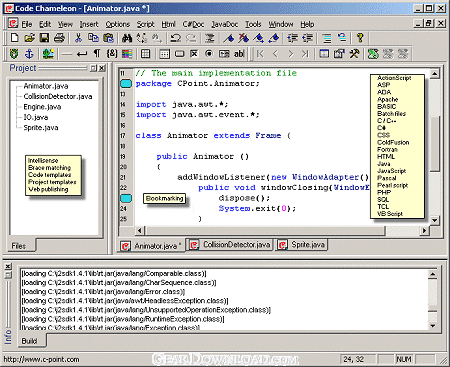Select the Animator.java editor tab
The height and width of the screenshot is (367, 450).
[x=152, y=246]
